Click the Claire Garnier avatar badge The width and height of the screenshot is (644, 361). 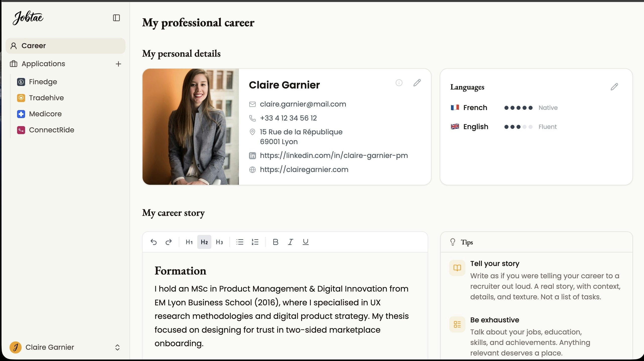coord(16,347)
